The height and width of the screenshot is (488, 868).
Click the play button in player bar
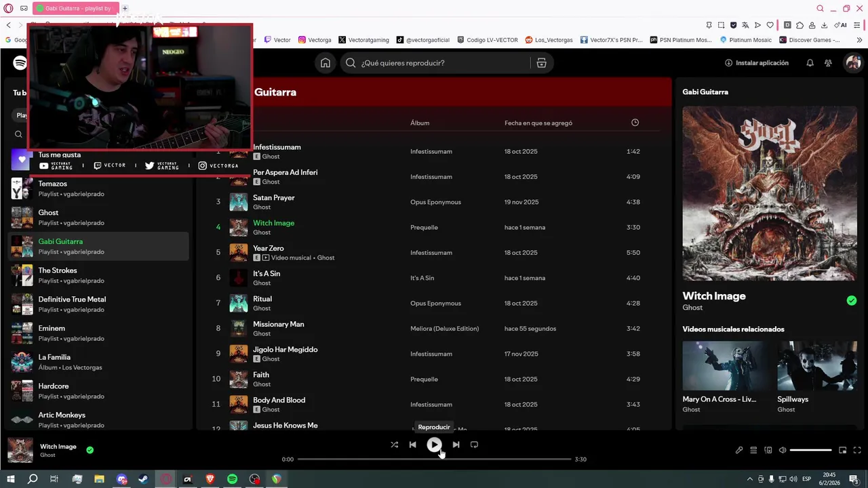point(434,445)
